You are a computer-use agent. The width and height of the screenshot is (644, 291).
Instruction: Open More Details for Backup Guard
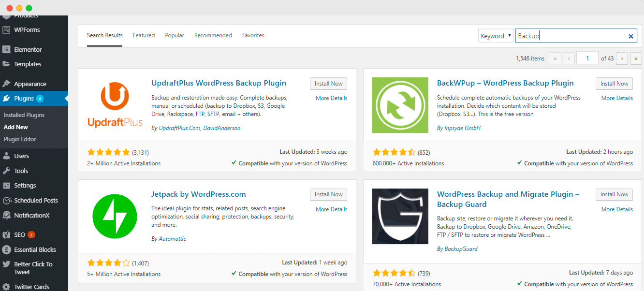click(x=617, y=209)
